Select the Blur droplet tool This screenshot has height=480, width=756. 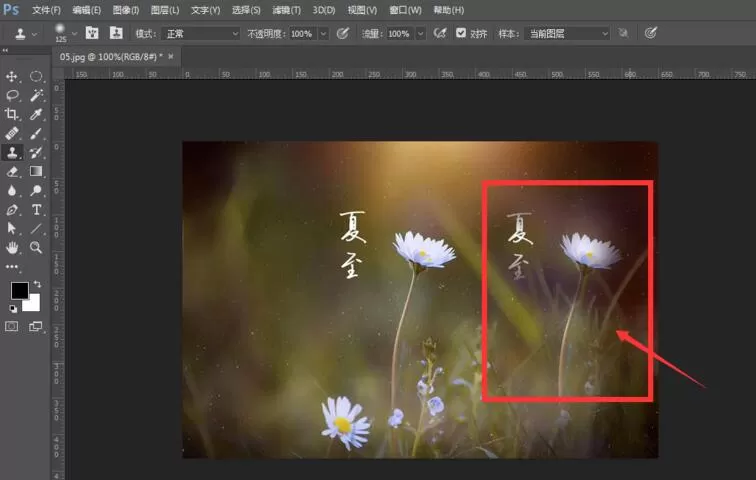[12, 190]
